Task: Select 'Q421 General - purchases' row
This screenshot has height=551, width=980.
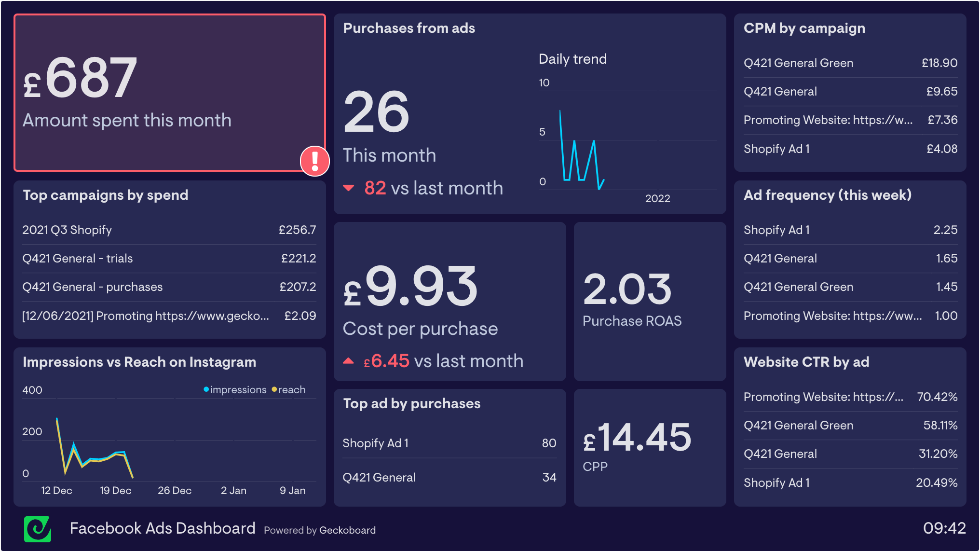Action: pos(169,287)
